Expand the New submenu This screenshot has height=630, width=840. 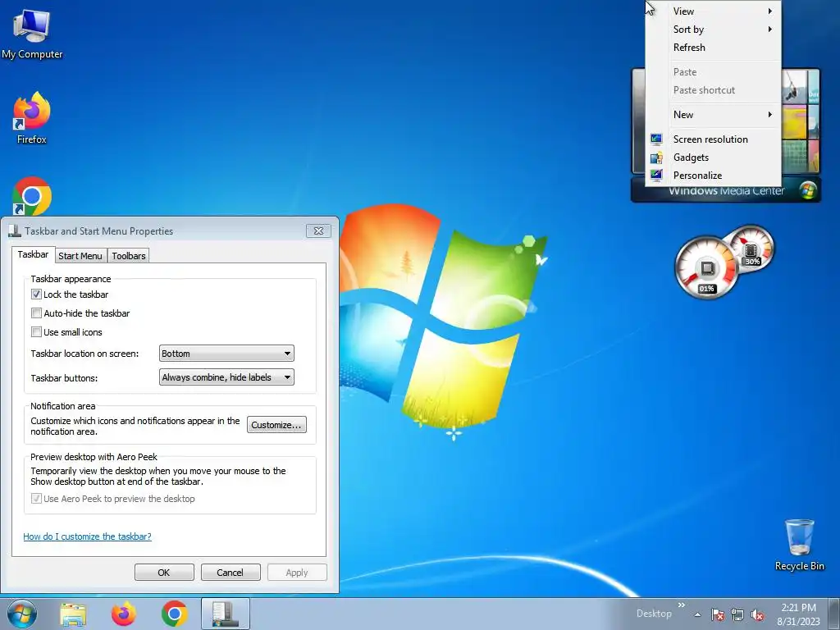(714, 115)
